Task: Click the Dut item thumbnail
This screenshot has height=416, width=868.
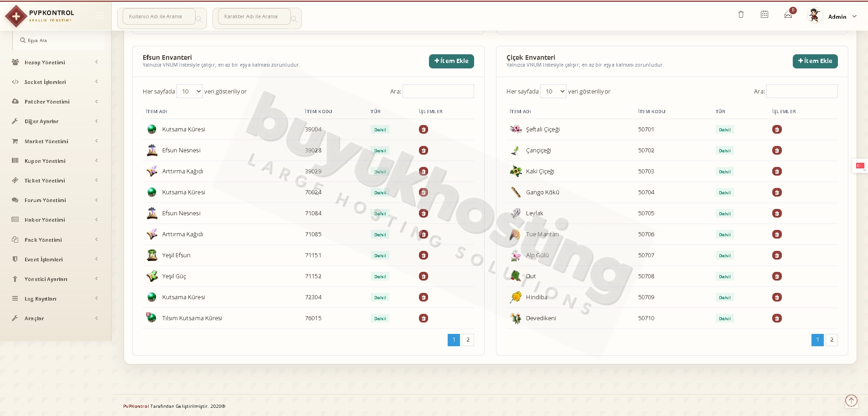Action: pyautogui.click(x=516, y=276)
